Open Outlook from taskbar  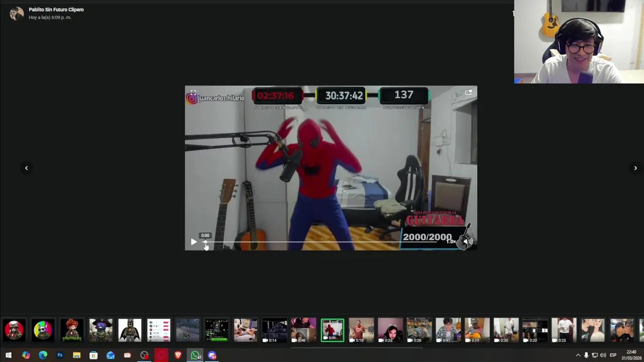point(111,355)
